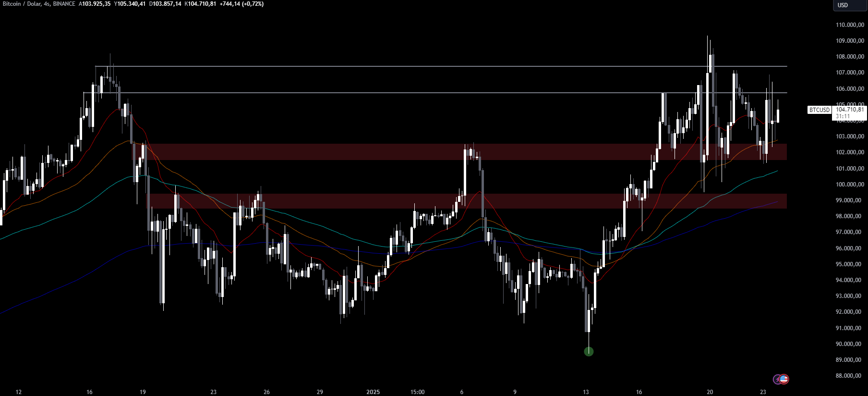This screenshot has width=868, height=396.
Task: Select the lower dark red zone rectangle
Action: point(467,201)
